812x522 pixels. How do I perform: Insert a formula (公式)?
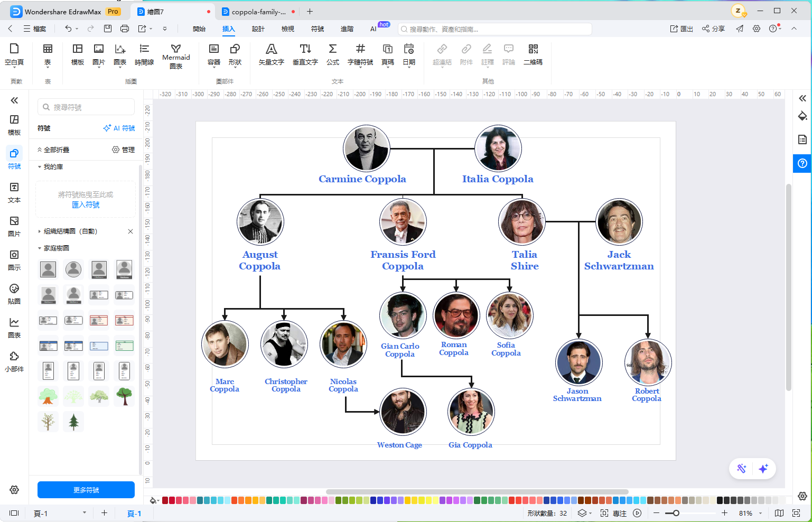pyautogui.click(x=333, y=55)
